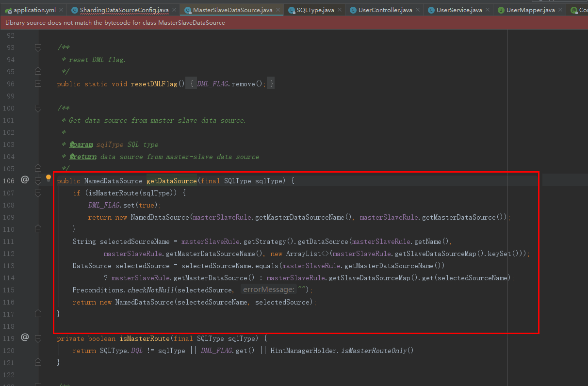Click the fold end marker on line 117
The image size is (588, 386).
38,314
